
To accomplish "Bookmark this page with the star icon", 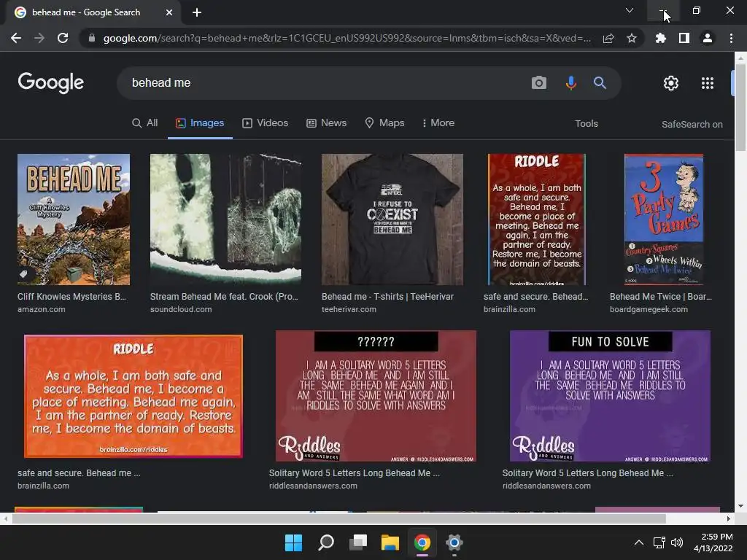I will (x=632, y=38).
